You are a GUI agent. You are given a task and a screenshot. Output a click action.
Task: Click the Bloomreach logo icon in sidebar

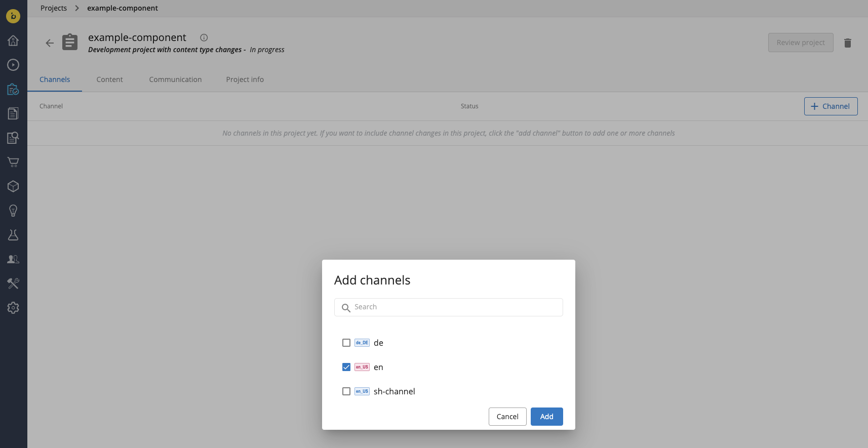coord(13,16)
